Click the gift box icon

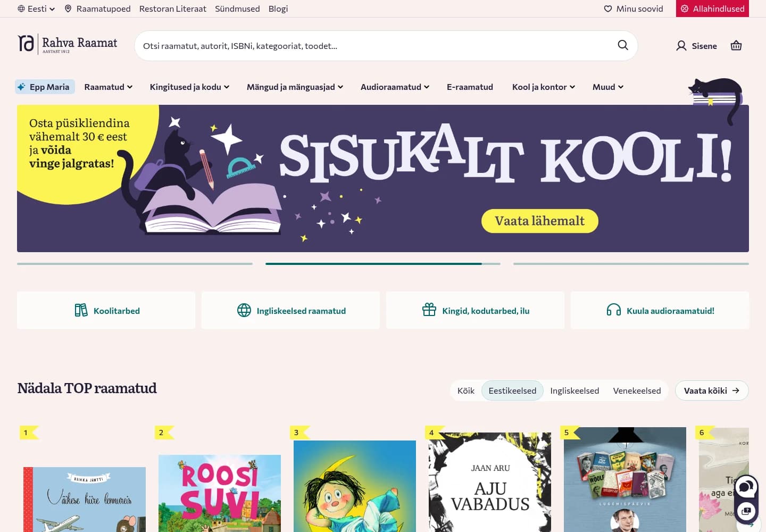pyautogui.click(x=429, y=310)
